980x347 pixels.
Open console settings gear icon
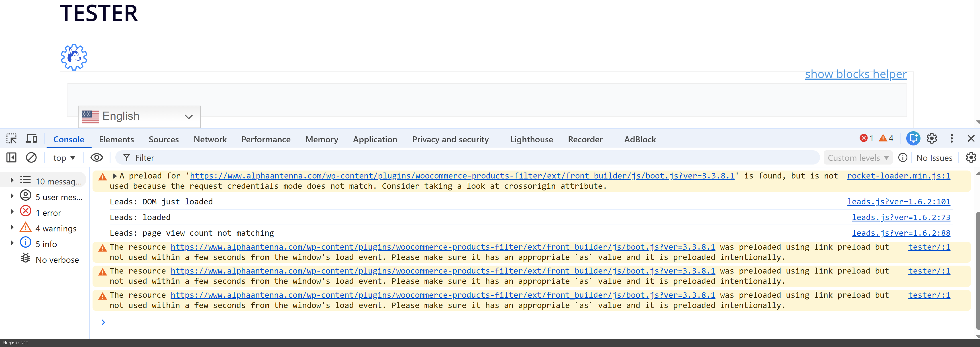pyautogui.click(x=971, y=157)
